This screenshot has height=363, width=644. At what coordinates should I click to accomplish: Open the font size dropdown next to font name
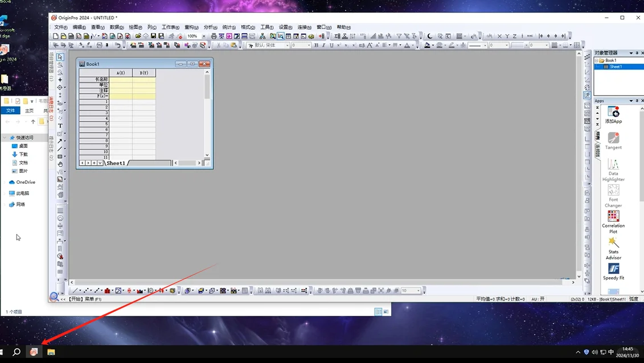pyautogui.click(x=308, y=45)
